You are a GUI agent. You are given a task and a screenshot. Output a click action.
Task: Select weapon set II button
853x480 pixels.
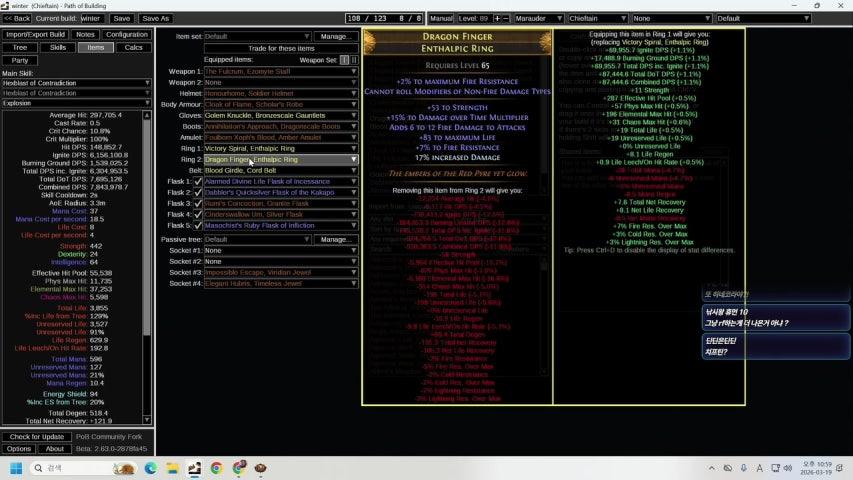click(353, 60)
